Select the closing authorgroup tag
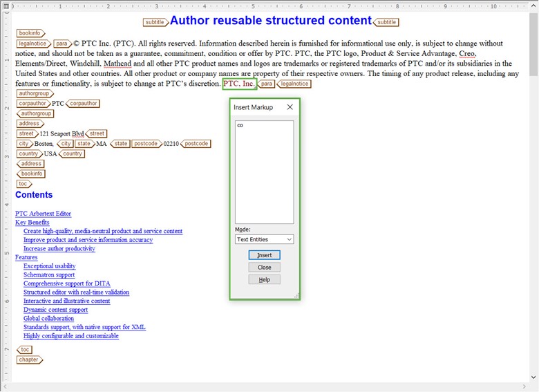Image resolution: width=539 pixels, height=392 pixels. pos(35,113)
